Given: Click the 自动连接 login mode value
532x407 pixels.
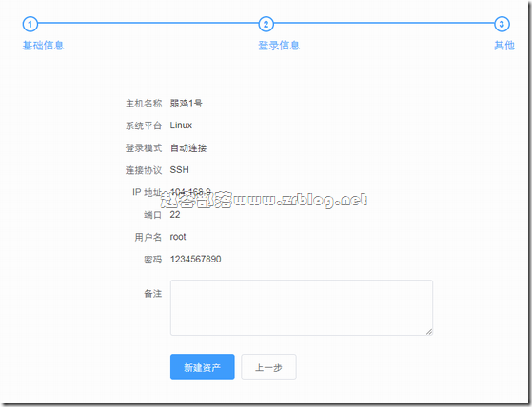Looking at the screenshot, I should (x=188, y=147).
